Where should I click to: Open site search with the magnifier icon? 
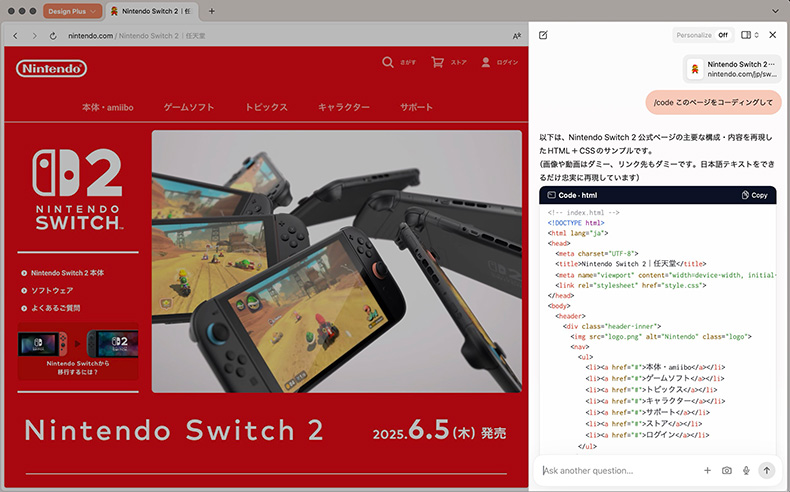[x=387, y=62]
